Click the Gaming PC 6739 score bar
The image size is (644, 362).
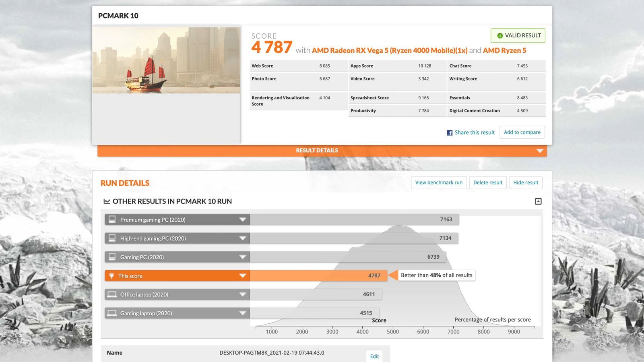point(348,257)
